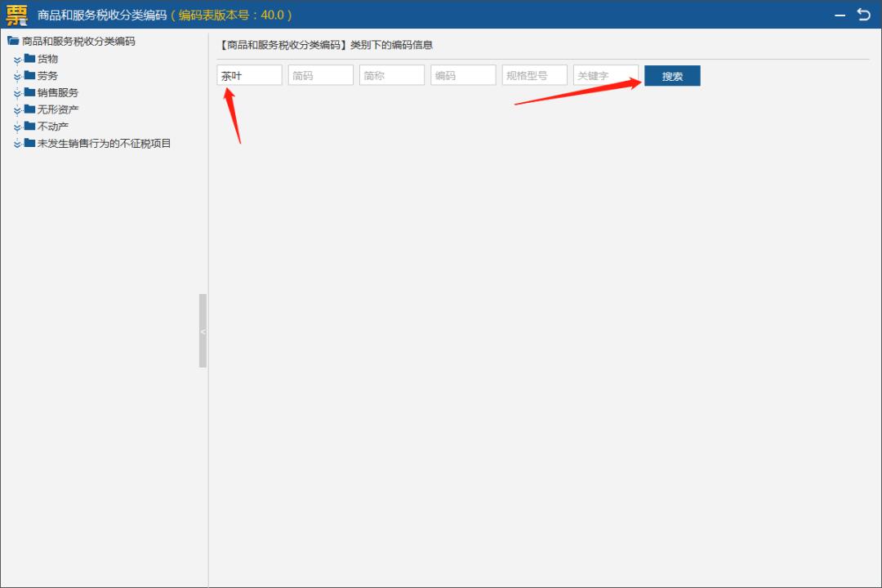
Task: Click the 无形资产 folder icon
Action: pyautogui.click(x=30, y=109)
